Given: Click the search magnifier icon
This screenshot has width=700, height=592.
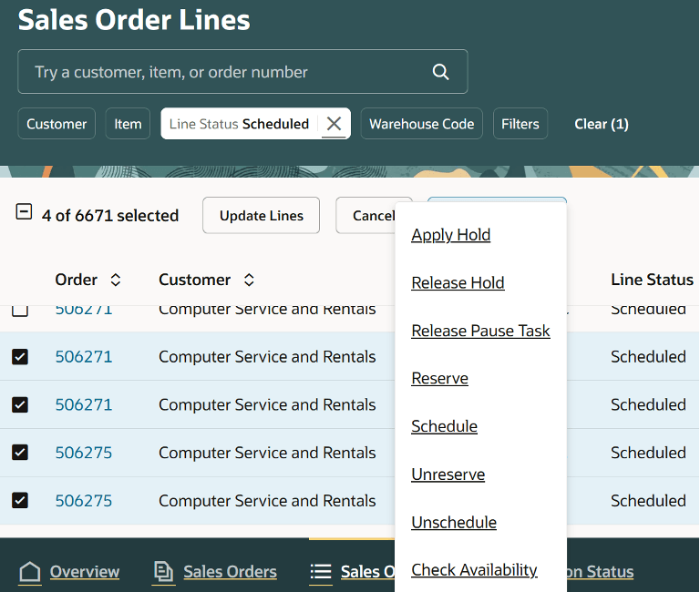Looking at the screenshot, I should [440, 72].
